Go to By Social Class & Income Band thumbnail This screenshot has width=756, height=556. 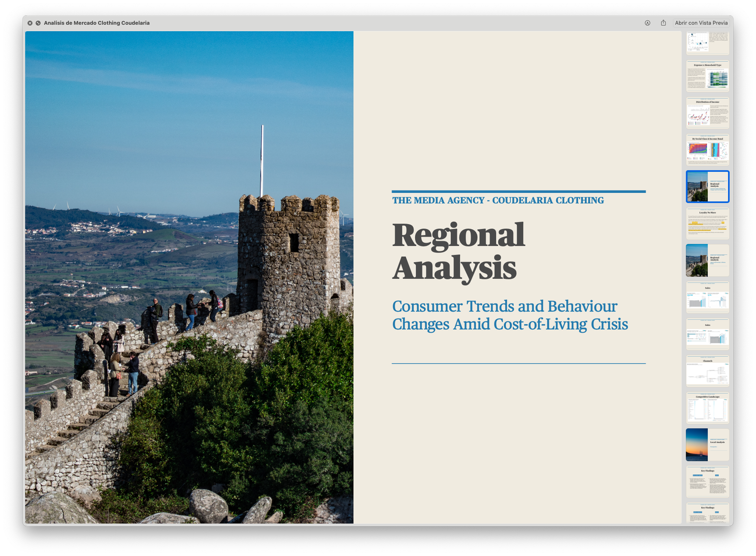pyautogui.click(x=707, y=150)
